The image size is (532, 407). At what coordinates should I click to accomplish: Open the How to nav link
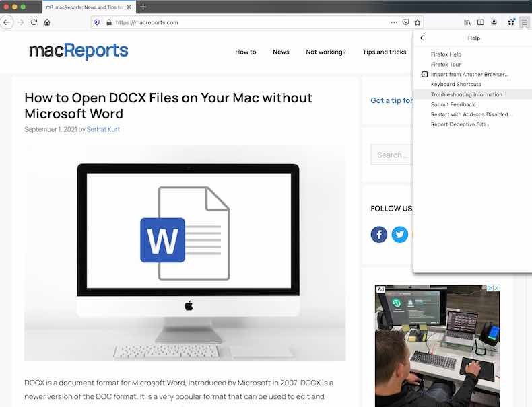[x=246, y=52]
